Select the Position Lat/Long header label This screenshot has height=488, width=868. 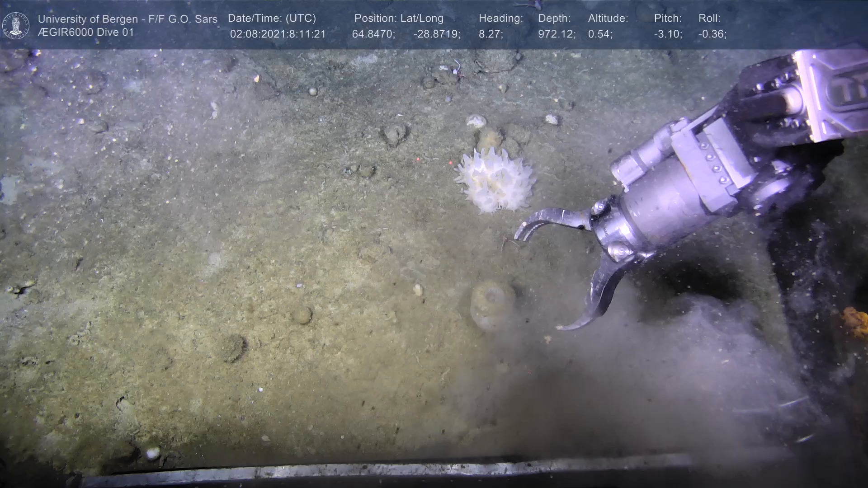coord(398,19)
